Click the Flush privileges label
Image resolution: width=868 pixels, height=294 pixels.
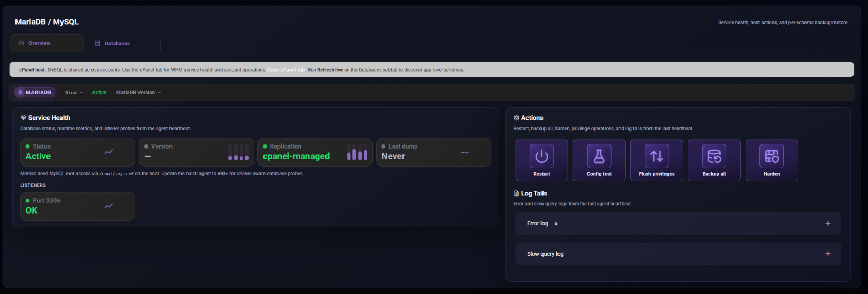(x=657, y=174)
